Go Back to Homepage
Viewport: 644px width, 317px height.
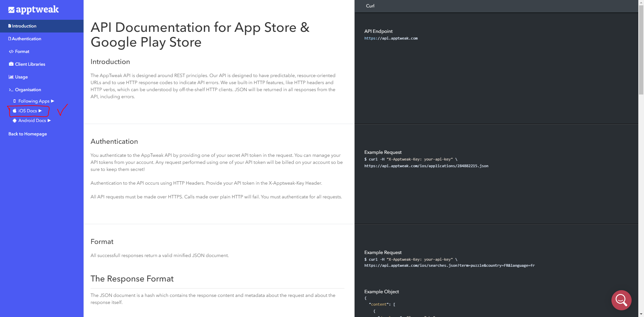point(28,134)
